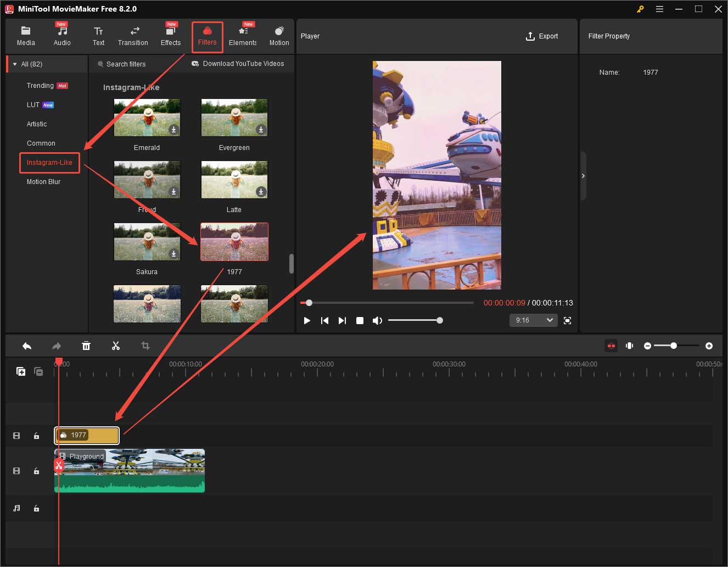Open the crop tool icon
The image size is (728, 567).
click(x=145, y=346)
